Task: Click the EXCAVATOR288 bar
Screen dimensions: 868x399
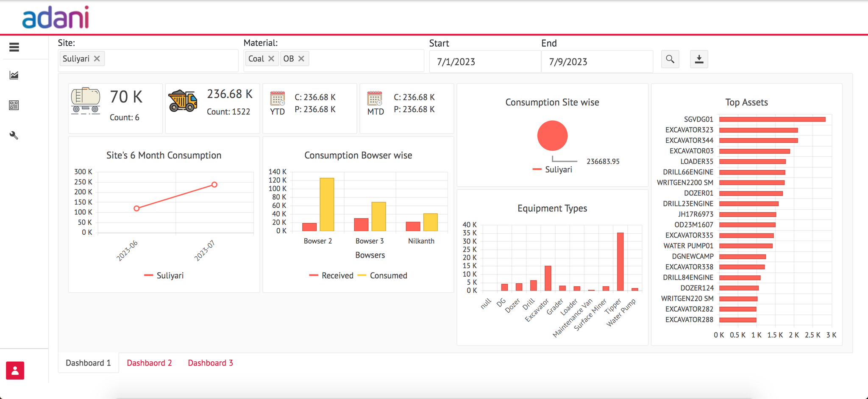Action: coord(738,320)
